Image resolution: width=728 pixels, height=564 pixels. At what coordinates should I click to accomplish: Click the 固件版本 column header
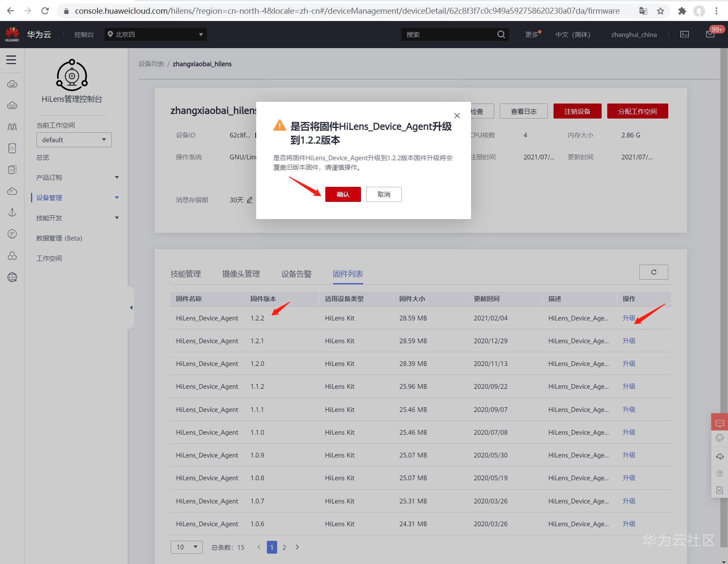coord(263,299)
